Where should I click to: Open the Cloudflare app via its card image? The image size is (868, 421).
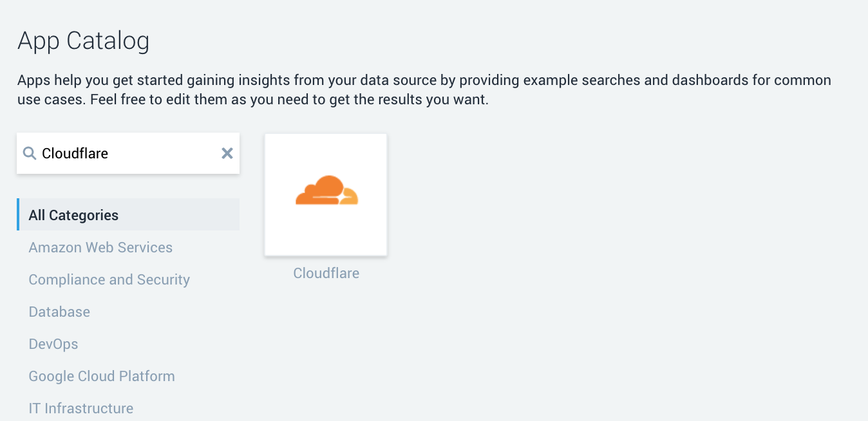[x=326, y=194]
